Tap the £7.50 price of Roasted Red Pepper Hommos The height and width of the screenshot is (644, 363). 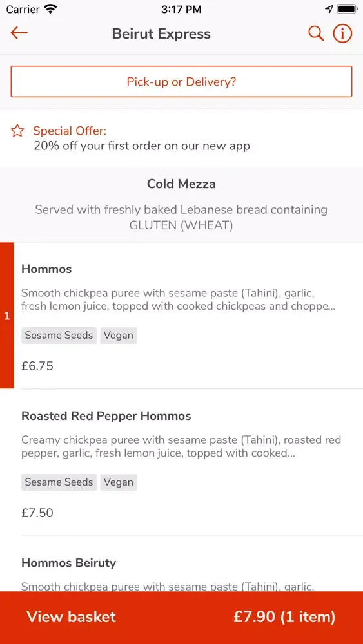[37, 513]
